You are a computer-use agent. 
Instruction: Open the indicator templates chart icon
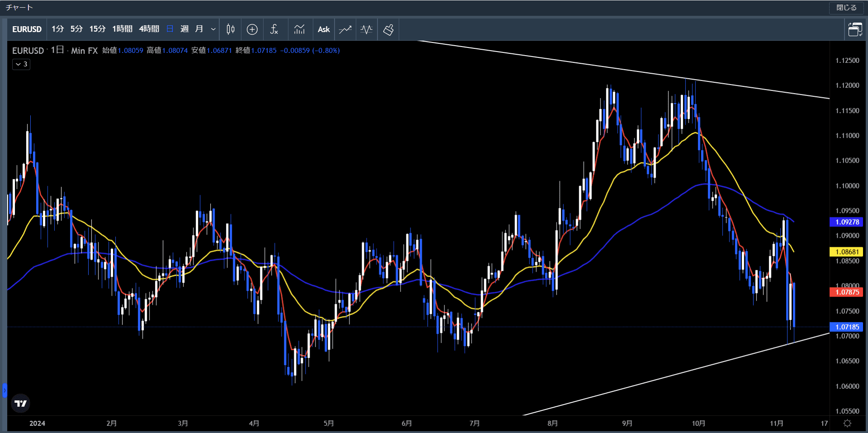coord(299,29)
